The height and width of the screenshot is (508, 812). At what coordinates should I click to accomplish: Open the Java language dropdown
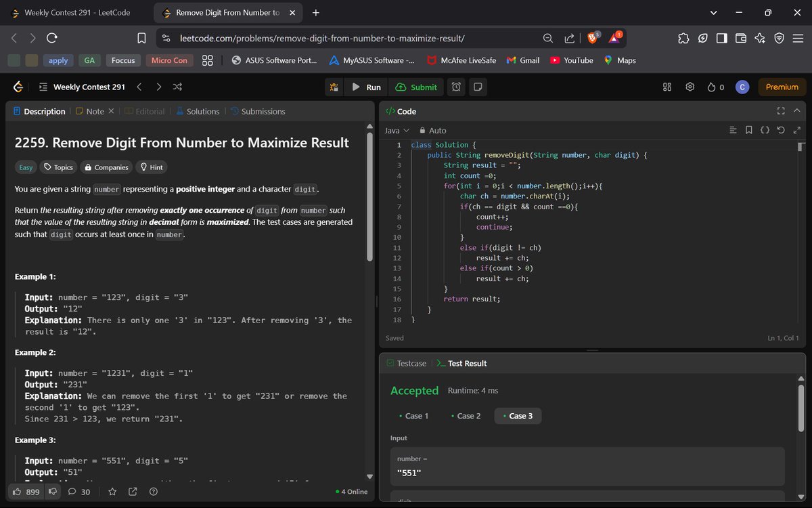pos(397,130)
